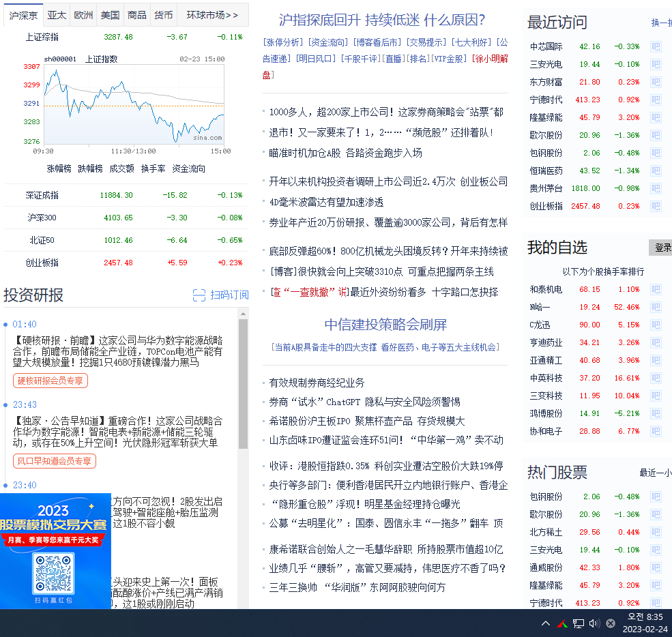The width and height of the screenshot is (672, 637).
Task: Click the 01:40 research report entry text
Action: pyautogui.click(x=118, y=352)
